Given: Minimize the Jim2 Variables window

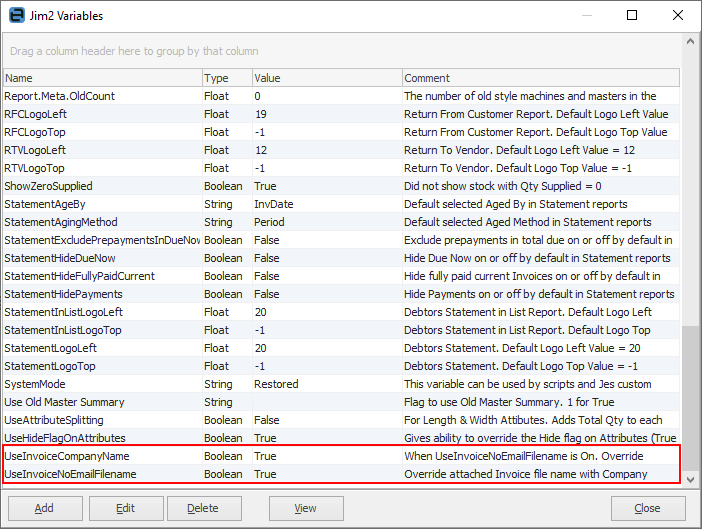Looking at the screenshot, I should click(586, 16).
